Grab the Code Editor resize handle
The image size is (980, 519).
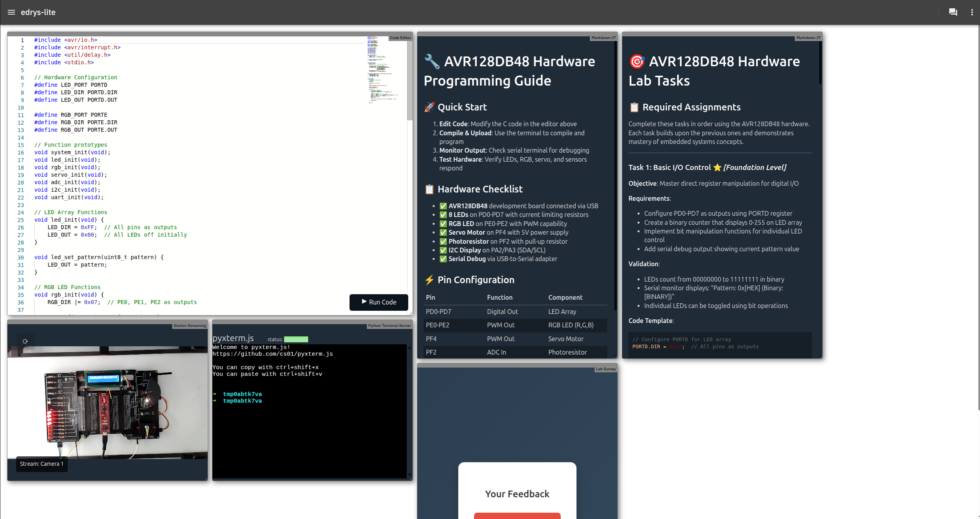411,313
